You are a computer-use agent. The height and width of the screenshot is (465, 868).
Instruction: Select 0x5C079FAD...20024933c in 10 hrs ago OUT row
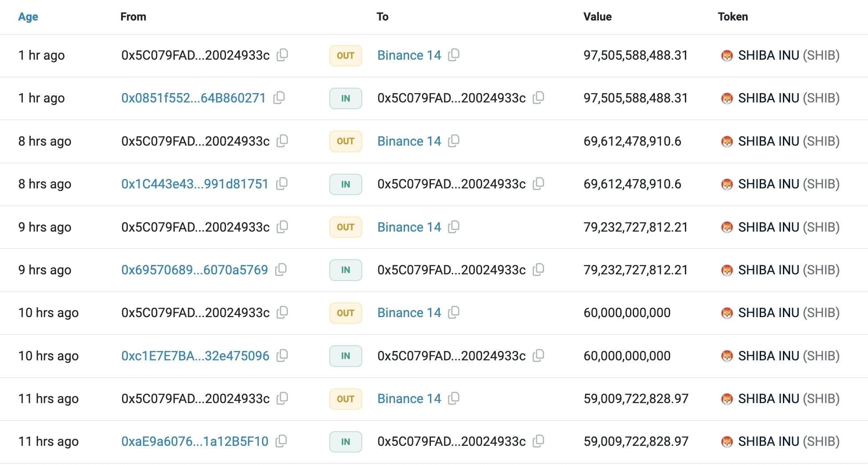[x=195, y=313]
